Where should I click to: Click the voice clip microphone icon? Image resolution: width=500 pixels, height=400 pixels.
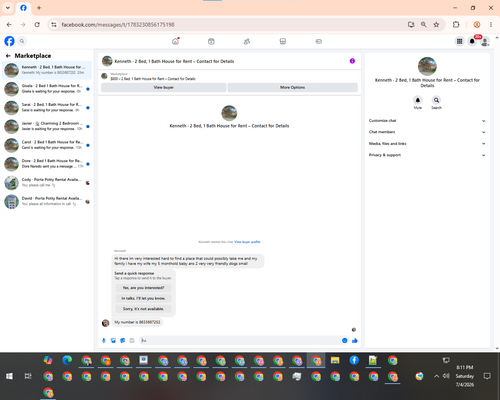104,340
